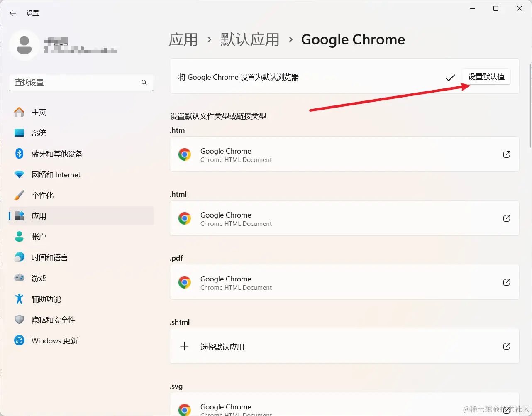Click the Network Wi-Fi icon
The height and width of the screenshot is (416, 532).
pyautogui.click(x=19, y=174)
